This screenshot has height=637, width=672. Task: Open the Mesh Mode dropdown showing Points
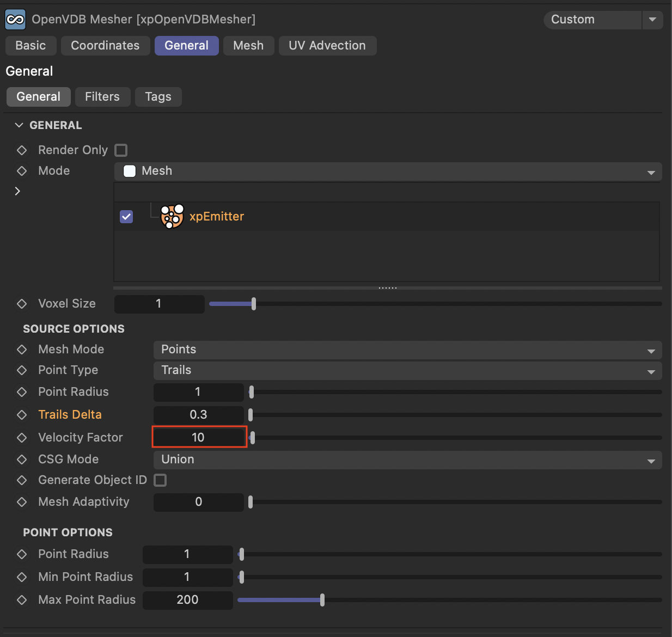[407, 350]
